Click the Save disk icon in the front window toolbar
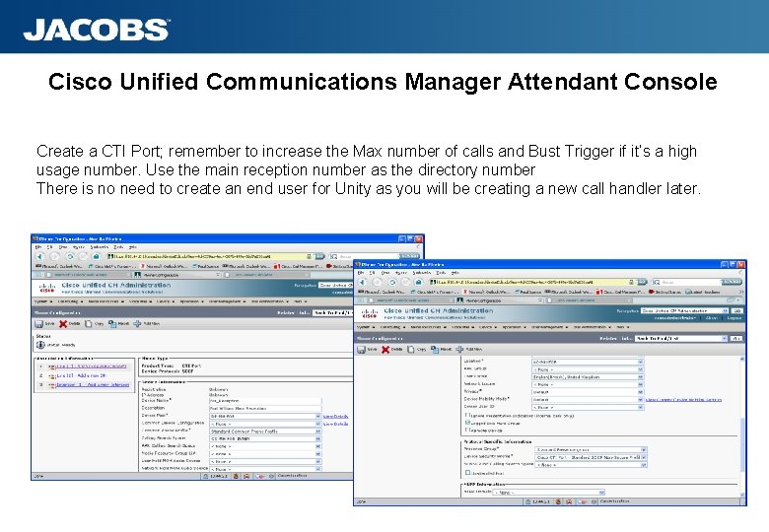The image size is (769, 532). [x=361, y=350]
